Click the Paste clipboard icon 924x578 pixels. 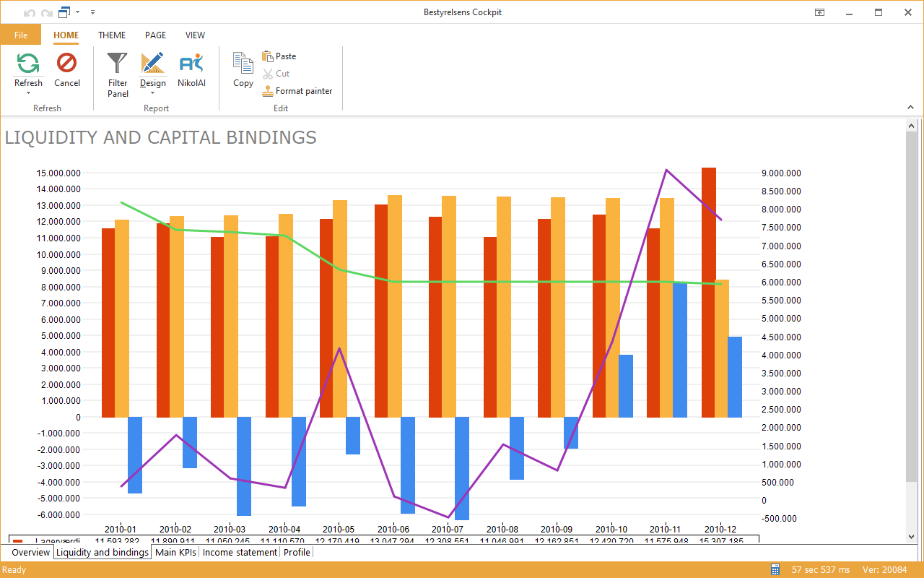pos(268,56)
